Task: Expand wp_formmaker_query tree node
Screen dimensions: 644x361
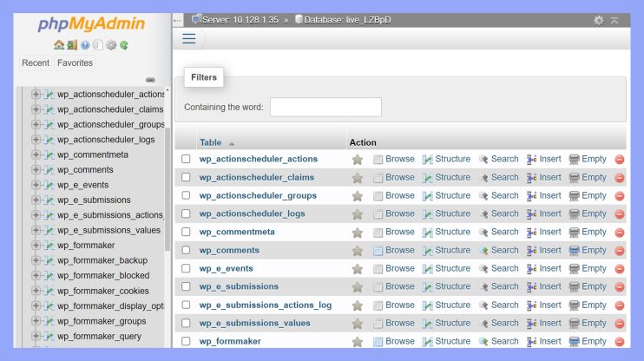Action: (x=36, y=336)
